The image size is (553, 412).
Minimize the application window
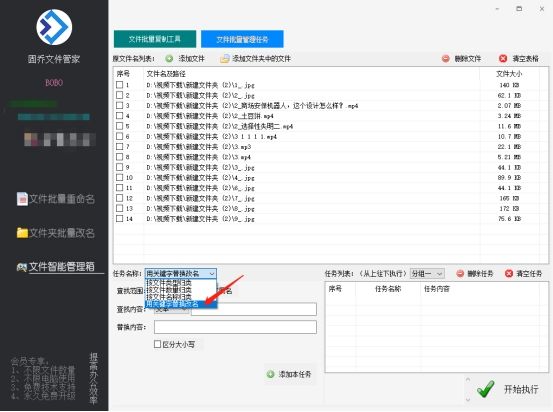[x=497, y=9]
